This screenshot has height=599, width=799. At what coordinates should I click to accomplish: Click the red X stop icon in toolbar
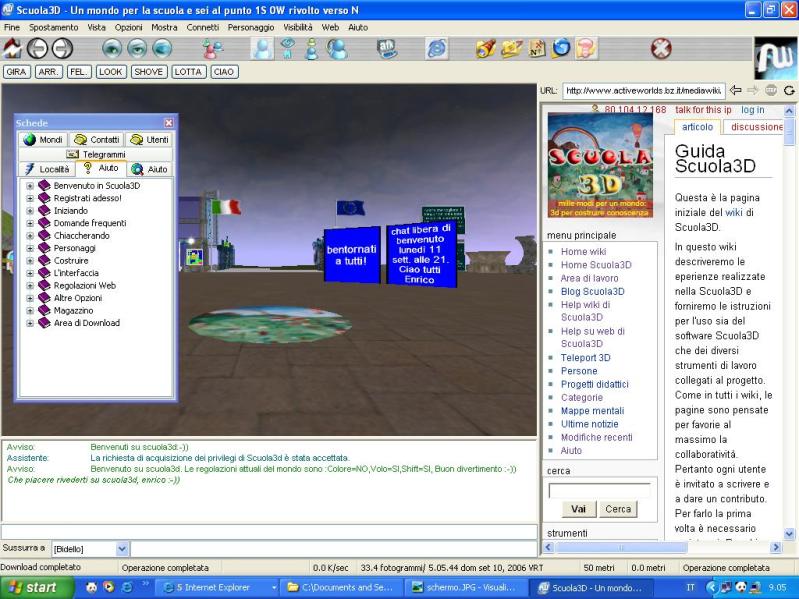661,48
